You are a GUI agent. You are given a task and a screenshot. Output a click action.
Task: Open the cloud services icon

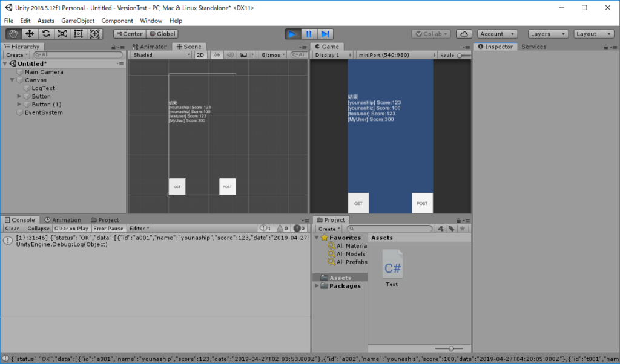(x=464, y=34)
